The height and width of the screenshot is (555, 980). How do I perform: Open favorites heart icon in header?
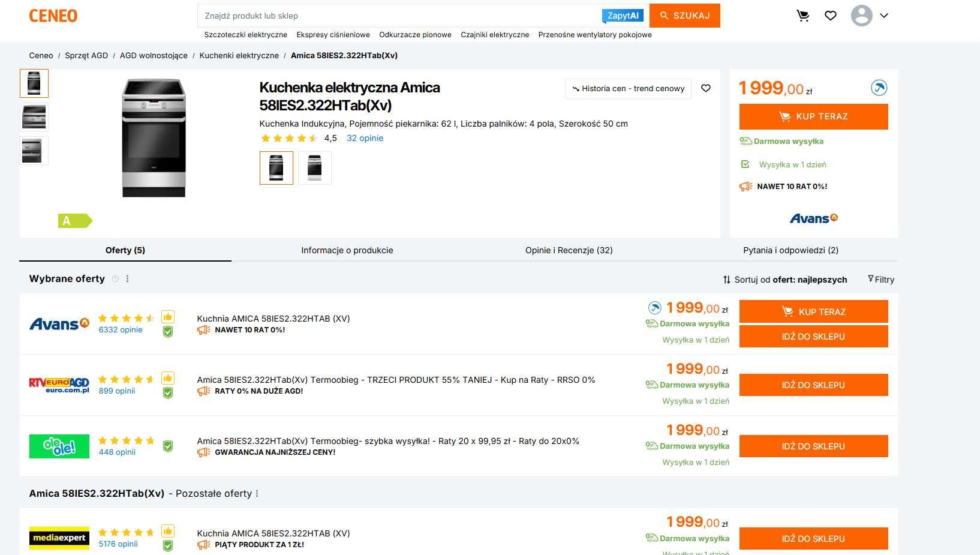click(x=831, y=16)
